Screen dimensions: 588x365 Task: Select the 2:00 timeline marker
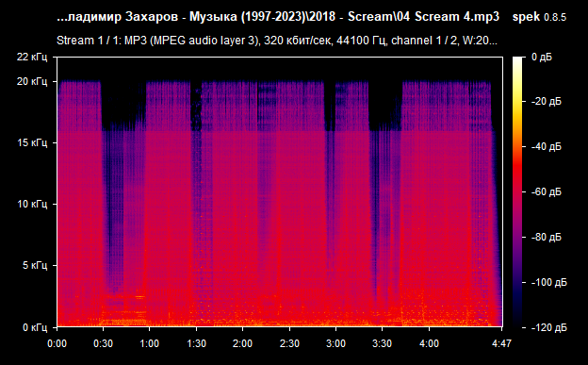click(x=242, y=343)
